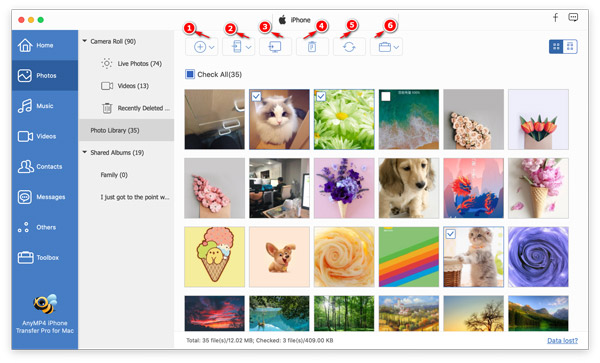The width and height of the screenshot is (600, 363).
Task: Open the Toolbox sidebar section
Action: (45, 257)
